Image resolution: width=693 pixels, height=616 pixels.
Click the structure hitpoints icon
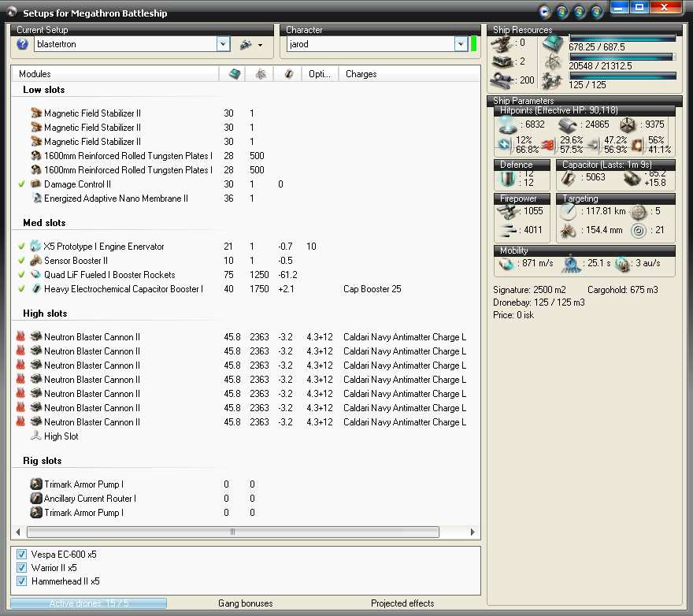pos(627,125)
